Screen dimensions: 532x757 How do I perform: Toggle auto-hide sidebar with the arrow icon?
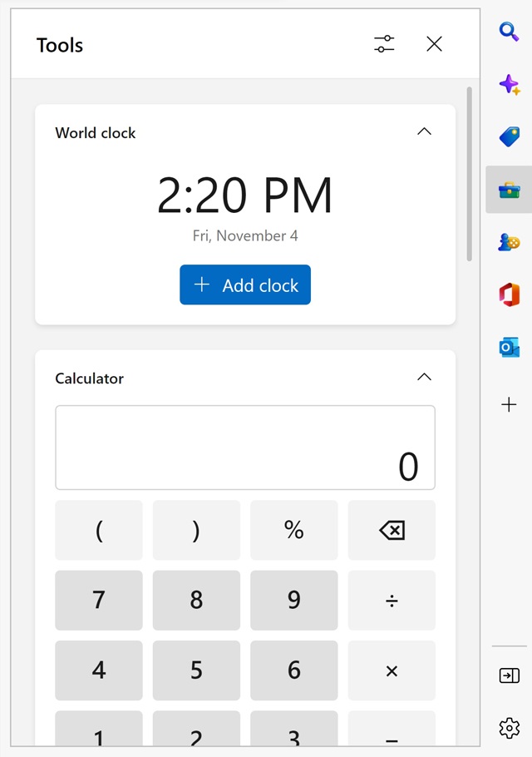[x=509, y=675]
